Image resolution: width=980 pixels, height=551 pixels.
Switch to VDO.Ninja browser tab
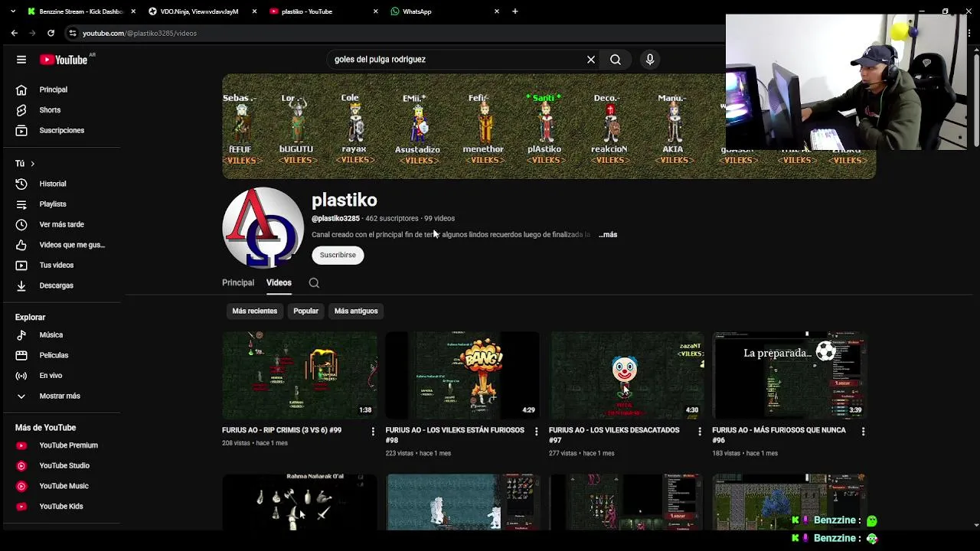[198, 11]
